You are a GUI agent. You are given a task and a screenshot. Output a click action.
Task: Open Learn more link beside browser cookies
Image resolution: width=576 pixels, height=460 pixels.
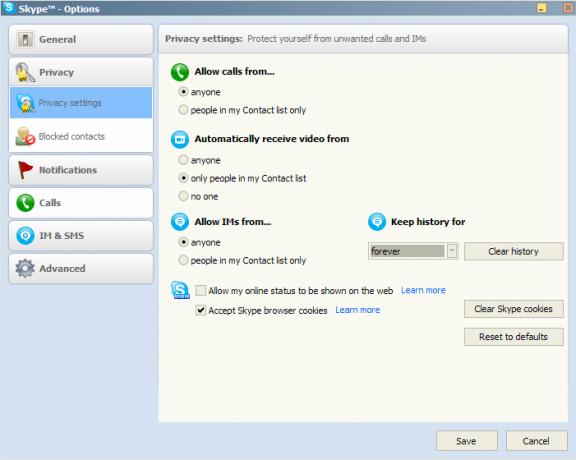(357, 310)
